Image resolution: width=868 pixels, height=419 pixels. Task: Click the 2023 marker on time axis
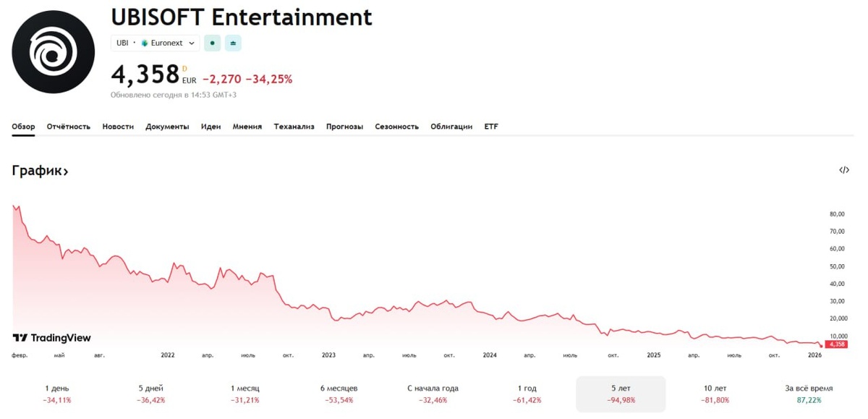[328, 355]
